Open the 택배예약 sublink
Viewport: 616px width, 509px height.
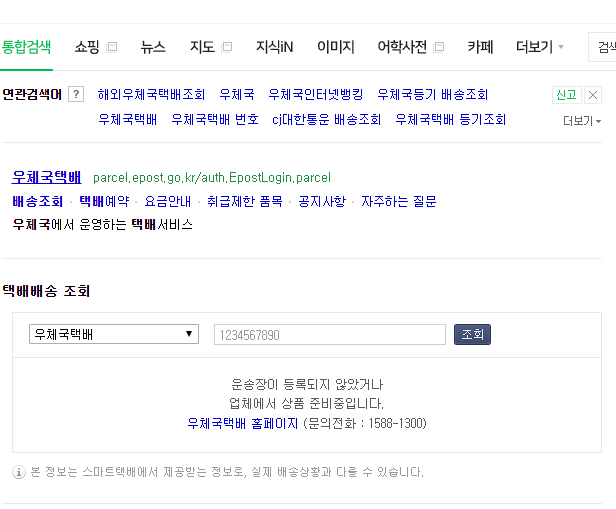tap(104, 201)
